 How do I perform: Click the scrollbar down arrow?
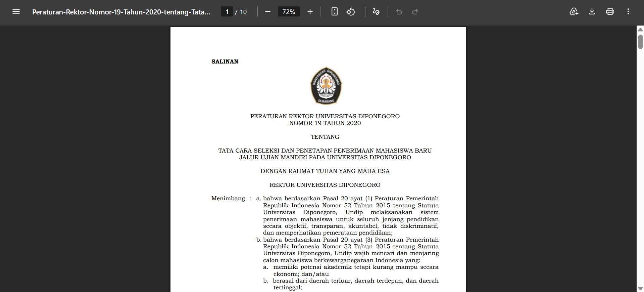tap(640, 289)
